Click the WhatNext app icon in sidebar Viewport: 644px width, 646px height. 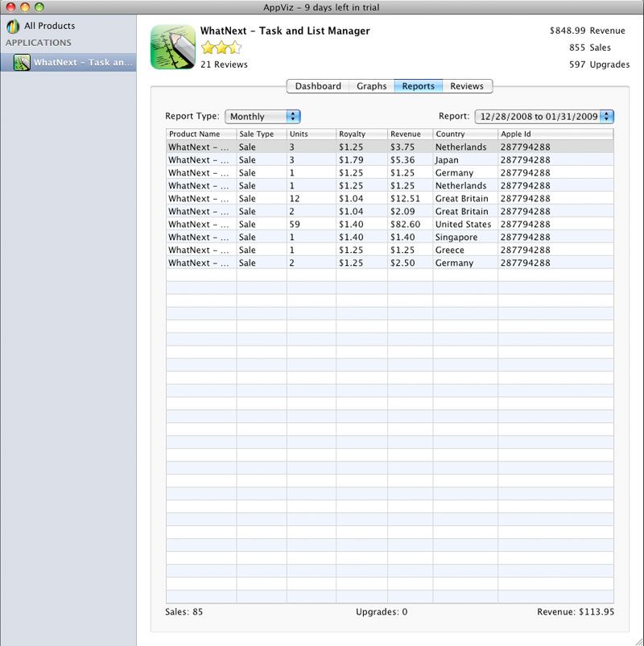pyautogui.click(x=22, y=62)
